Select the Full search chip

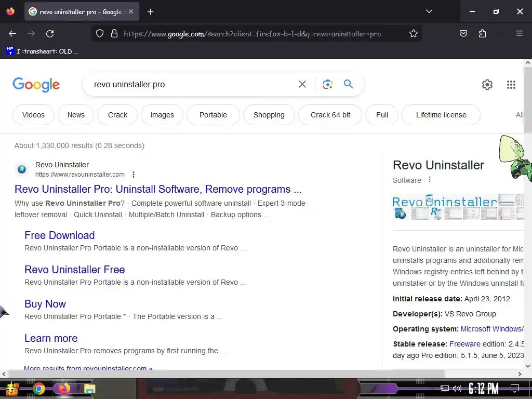click(x=382, y=115)
